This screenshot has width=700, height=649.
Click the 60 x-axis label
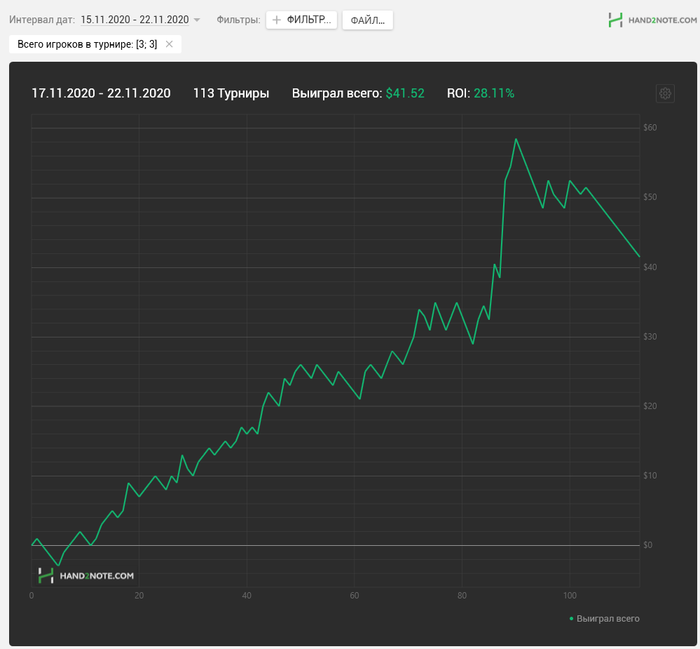pyautogui.click(x=354, y=595)
